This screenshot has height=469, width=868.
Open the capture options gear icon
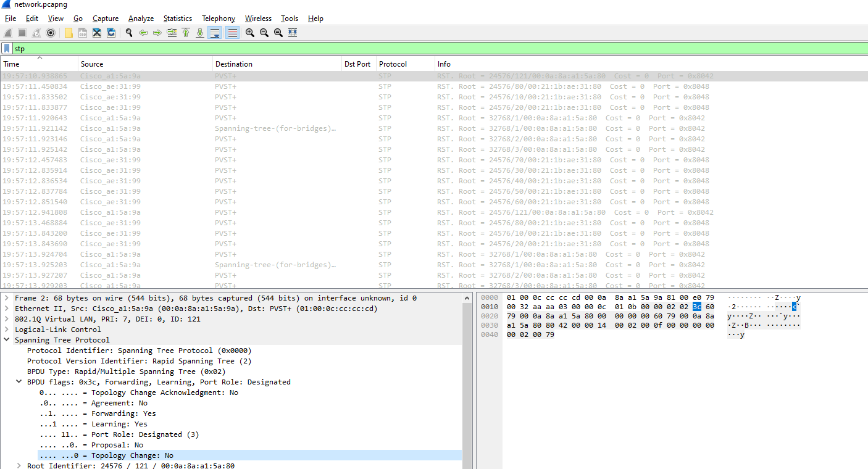pyautogui.click(x=51, y=33)
